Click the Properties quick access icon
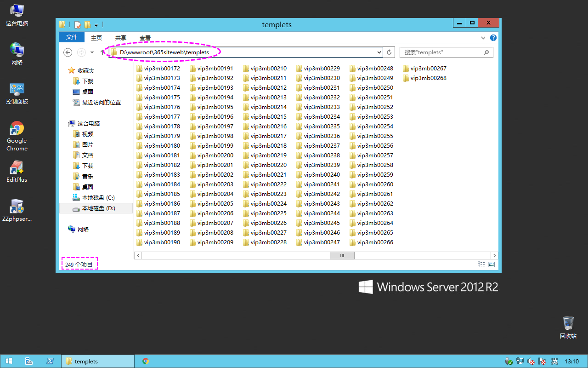Viewport: 588px width, 368px height. click(78, 25)
